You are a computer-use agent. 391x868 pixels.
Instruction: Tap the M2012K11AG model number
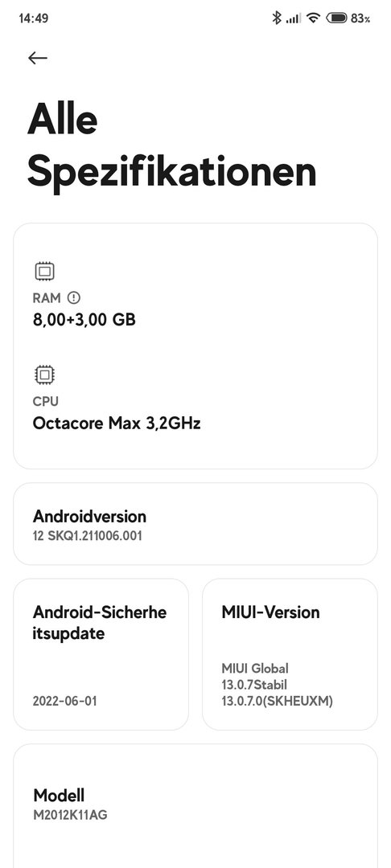point(70,815)
